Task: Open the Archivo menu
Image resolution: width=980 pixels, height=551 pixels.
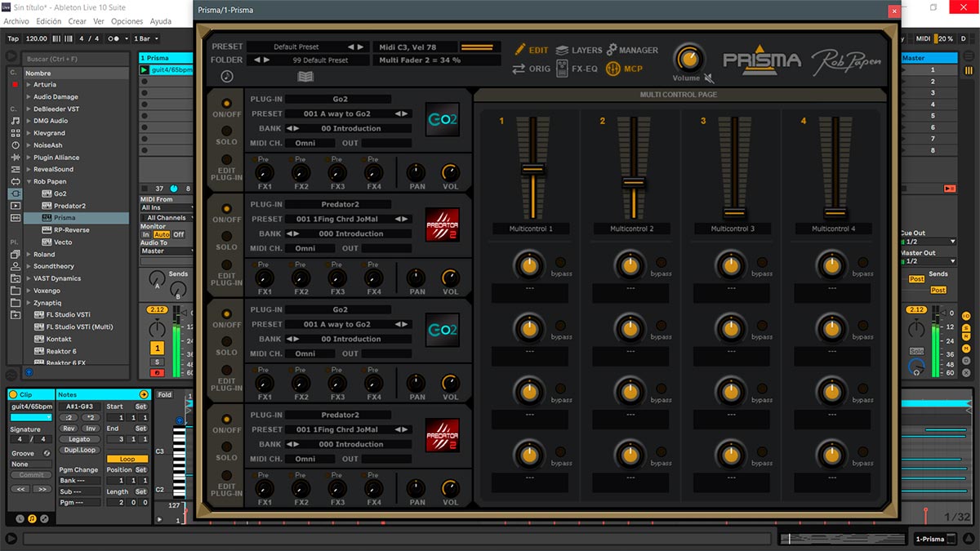Action: (17, 21)
